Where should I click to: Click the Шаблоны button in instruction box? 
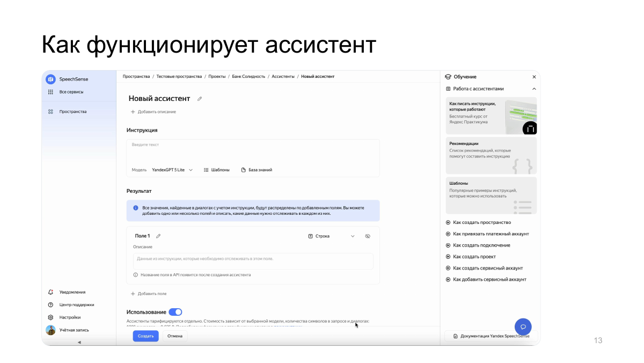[217, 170]
